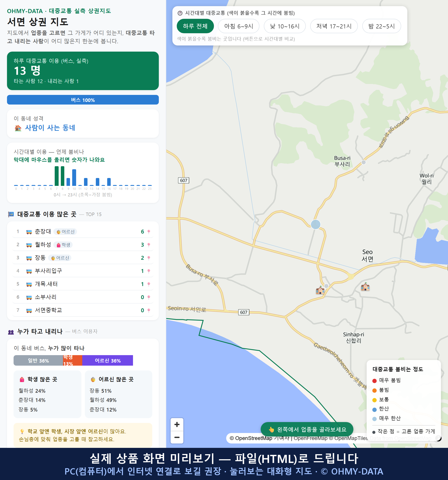Click the 왼쪽에서 업종을 골라보세요 banner
The image size is (448, 480).
tap(307, 429)
